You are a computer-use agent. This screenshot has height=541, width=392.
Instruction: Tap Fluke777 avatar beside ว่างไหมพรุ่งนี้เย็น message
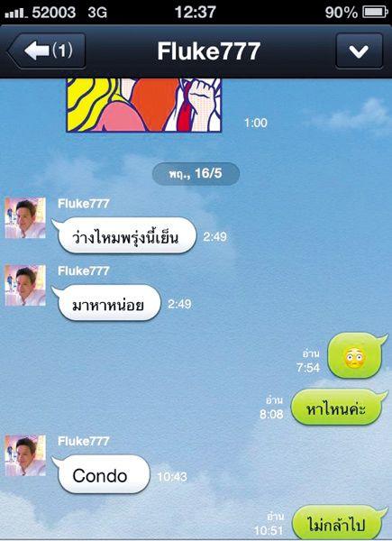coord(25,217)
